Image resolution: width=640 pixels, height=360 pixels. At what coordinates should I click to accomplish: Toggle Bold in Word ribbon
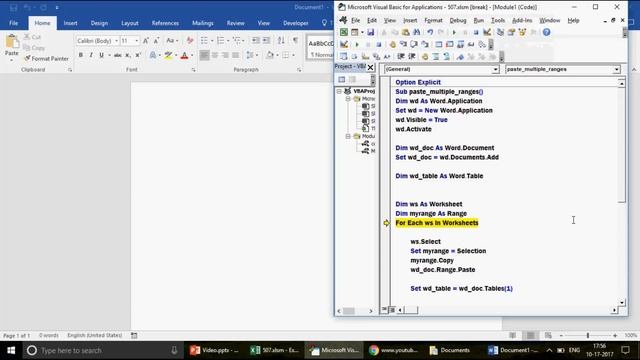point(80,55)
